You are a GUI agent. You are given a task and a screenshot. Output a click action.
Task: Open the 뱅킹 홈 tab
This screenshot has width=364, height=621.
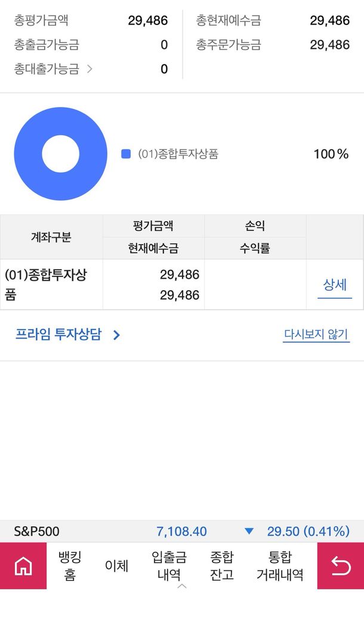[70, 565]
